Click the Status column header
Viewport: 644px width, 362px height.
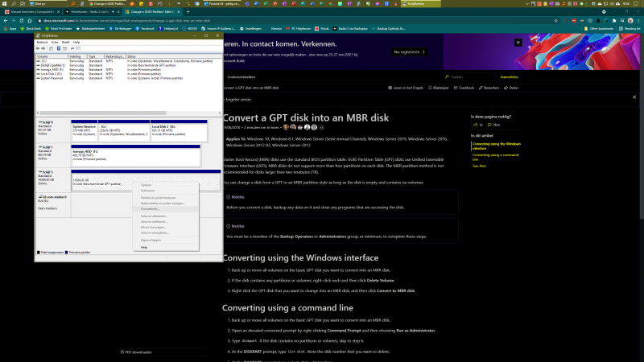click(132, 56)
